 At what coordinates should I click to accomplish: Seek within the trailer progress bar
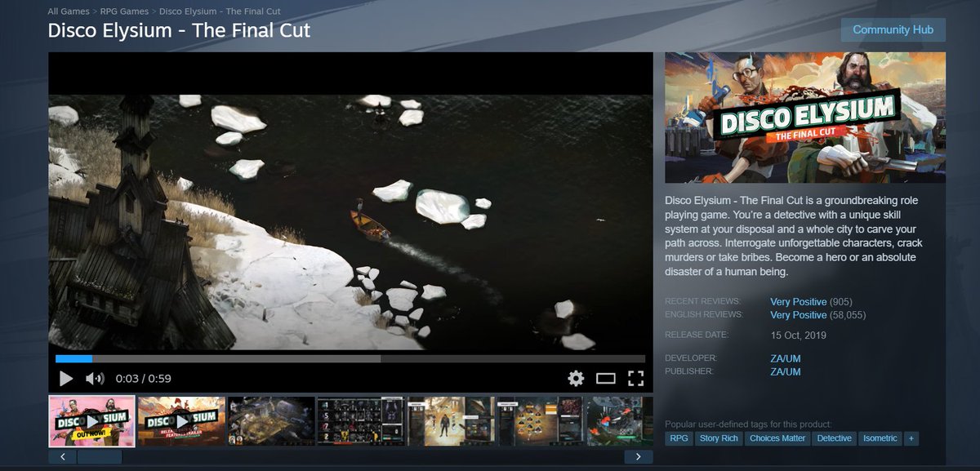point(350,358)
